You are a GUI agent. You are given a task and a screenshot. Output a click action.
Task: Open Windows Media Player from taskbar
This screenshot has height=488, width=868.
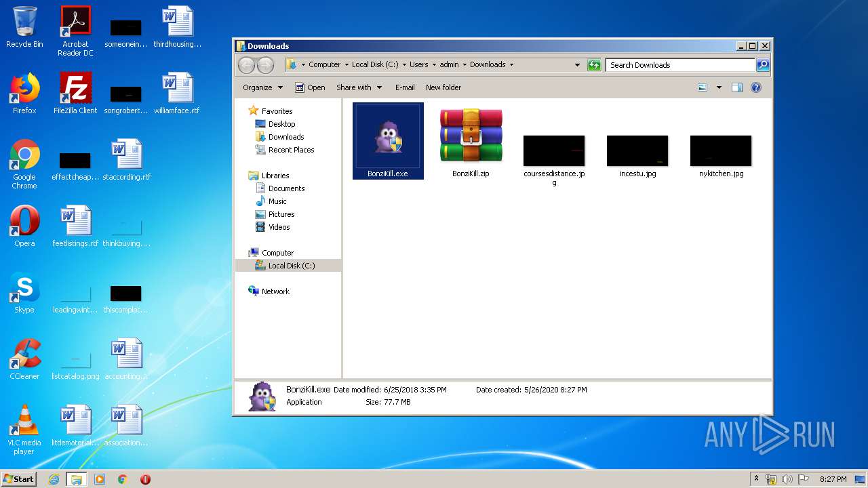pos(100,479)
